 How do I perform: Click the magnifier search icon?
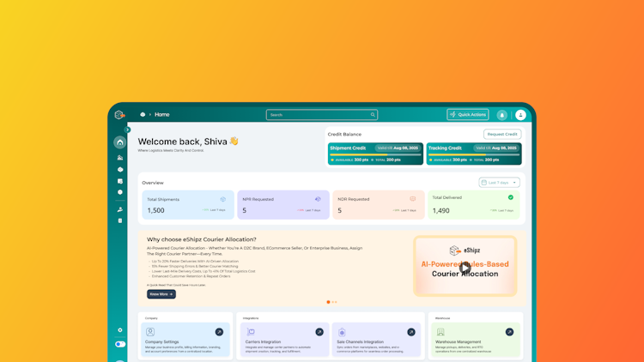click(x=373, y=115)
